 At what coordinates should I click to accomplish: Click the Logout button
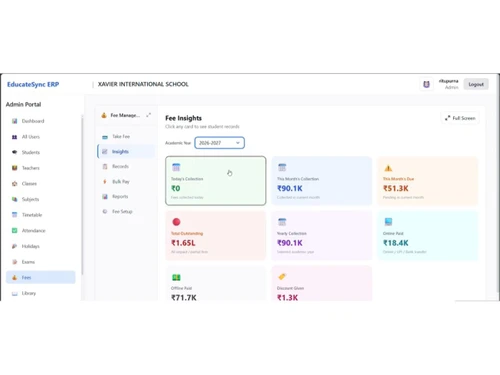[476, 84]
